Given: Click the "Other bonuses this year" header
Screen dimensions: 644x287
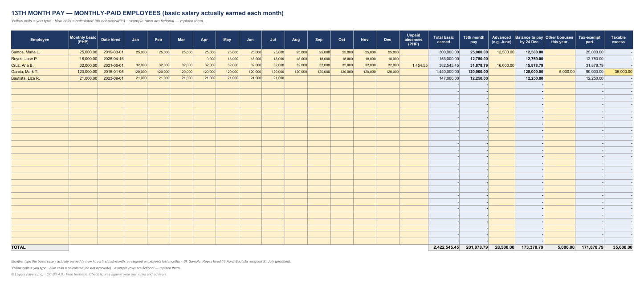Looking at the screenshot, I should [559, 40].
